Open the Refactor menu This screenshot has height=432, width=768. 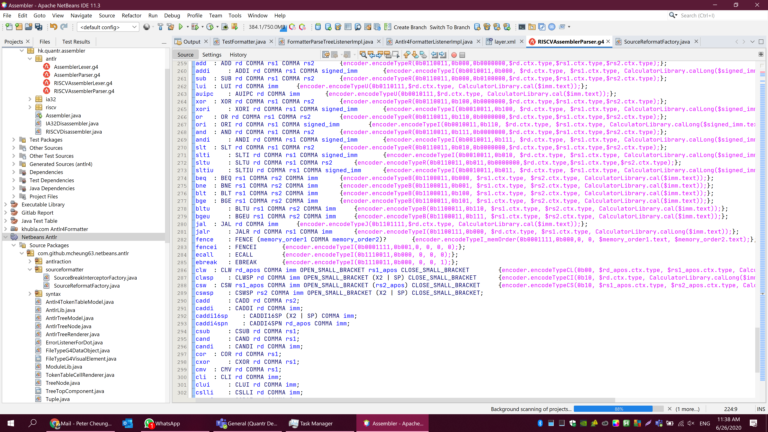pos(131,16)
